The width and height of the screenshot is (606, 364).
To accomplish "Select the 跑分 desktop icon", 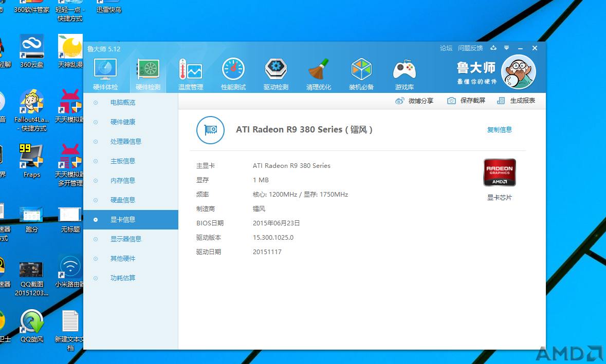I will pyautogui.click(x=32, y=219).
